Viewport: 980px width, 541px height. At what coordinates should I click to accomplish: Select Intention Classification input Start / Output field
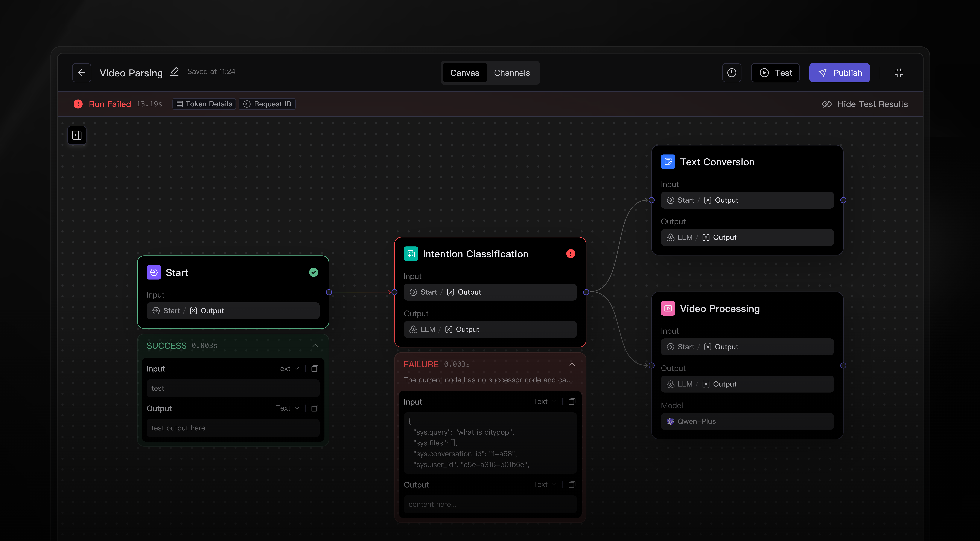tap(490, 292)
